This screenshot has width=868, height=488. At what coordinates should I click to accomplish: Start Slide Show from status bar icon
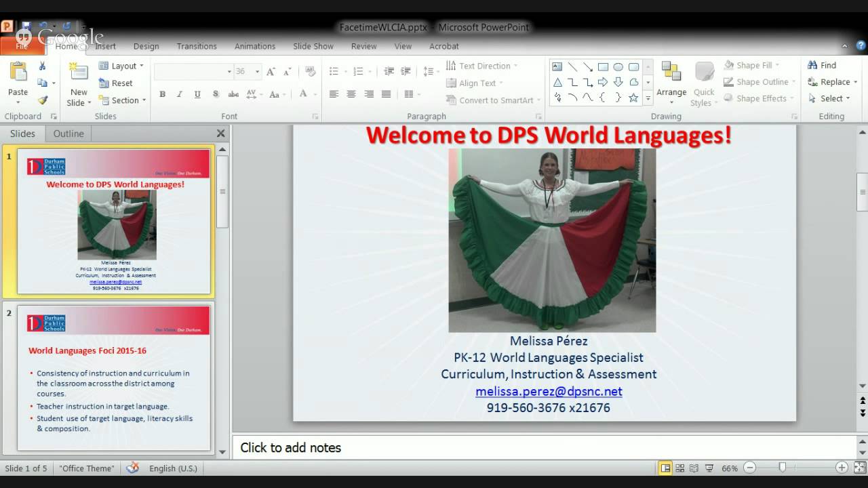point(709,468)
